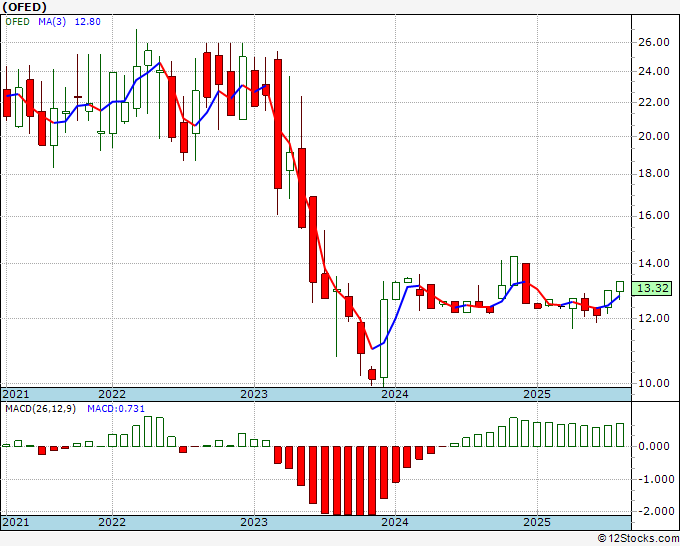Viewport: 680px width, 546px height.
Task: Click the -2.000 MACD axis label
Action: (655, 511)
